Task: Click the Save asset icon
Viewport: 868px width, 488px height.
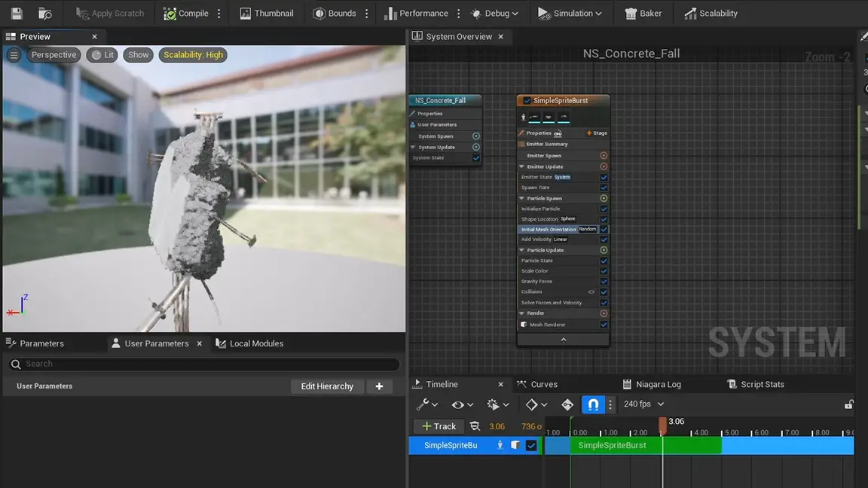Action: click(17, 14)
